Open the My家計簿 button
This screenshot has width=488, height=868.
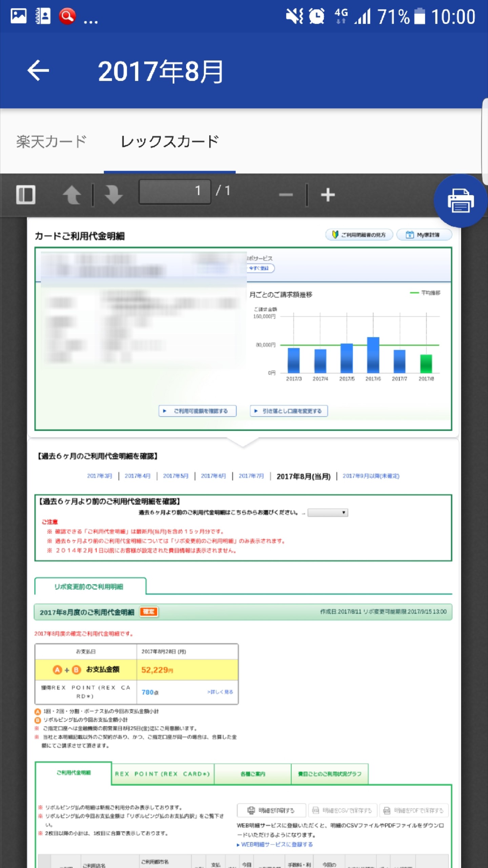[424, 235]
